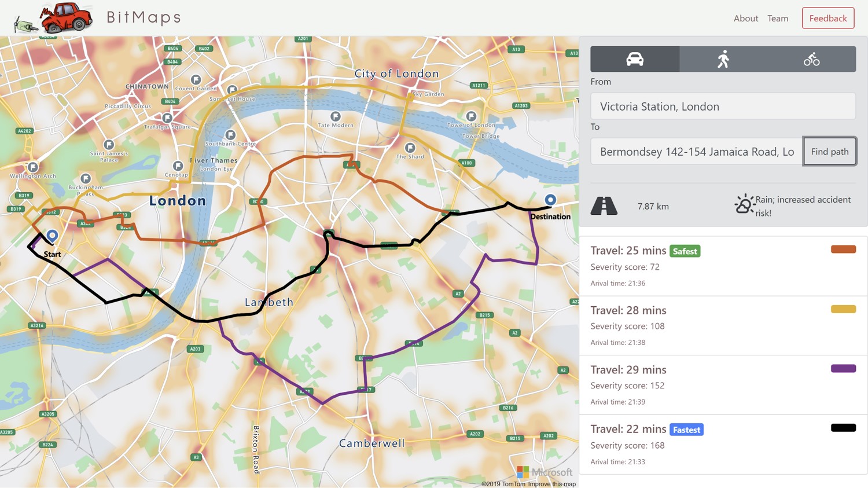Switch to walking mode icon
This screenshot has width=868, height=488.
(x=723, y=59)
